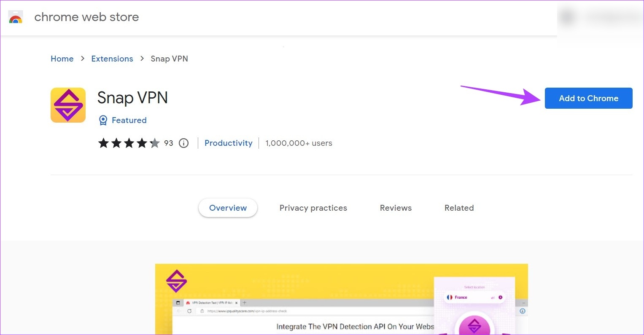Open the Reviews tab
Screen dimensions: 644x335
tap(396, 208)
